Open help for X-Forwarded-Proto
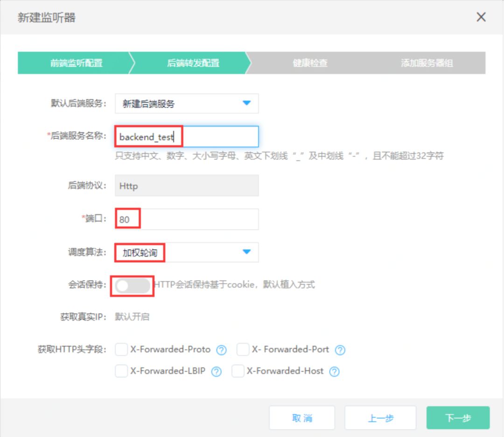 221,350
